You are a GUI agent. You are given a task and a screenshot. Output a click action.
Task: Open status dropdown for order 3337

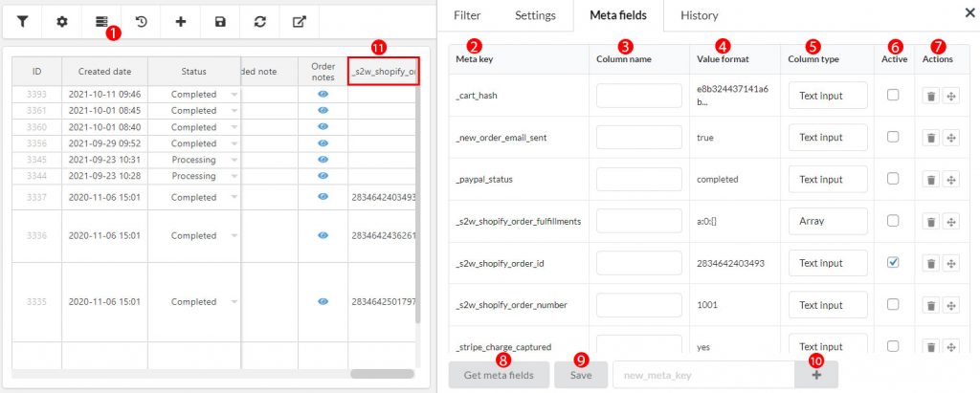[x=234, y=197]
